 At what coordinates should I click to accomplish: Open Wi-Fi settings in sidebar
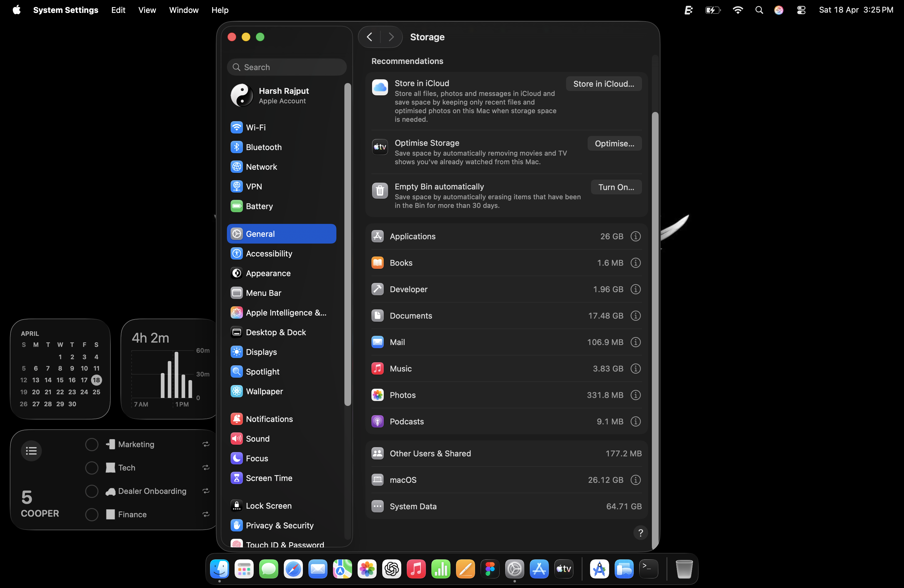(x=281, y=127)
